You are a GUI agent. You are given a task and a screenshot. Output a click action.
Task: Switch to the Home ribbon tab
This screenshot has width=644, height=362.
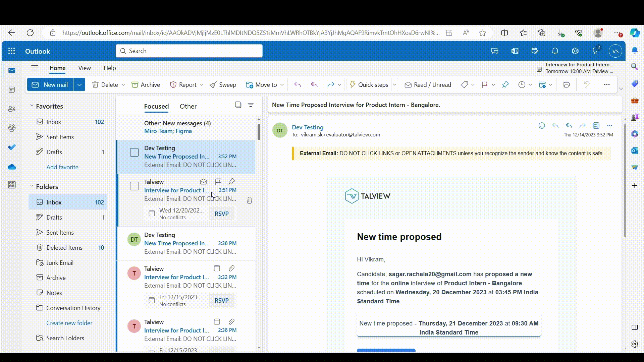(57, 68)
